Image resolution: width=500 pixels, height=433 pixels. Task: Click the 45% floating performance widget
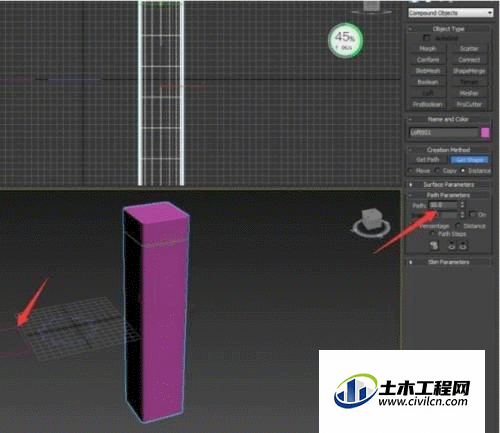(345, 40)
